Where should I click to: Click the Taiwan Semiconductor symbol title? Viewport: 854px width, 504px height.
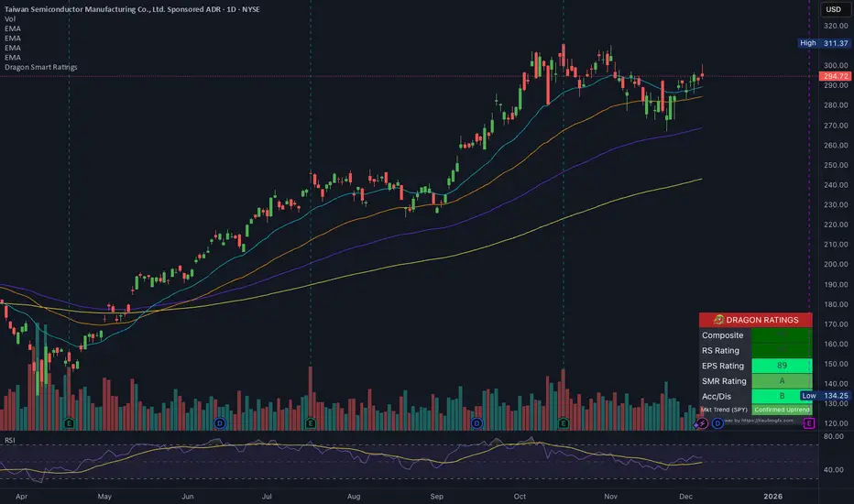point(132,9)
